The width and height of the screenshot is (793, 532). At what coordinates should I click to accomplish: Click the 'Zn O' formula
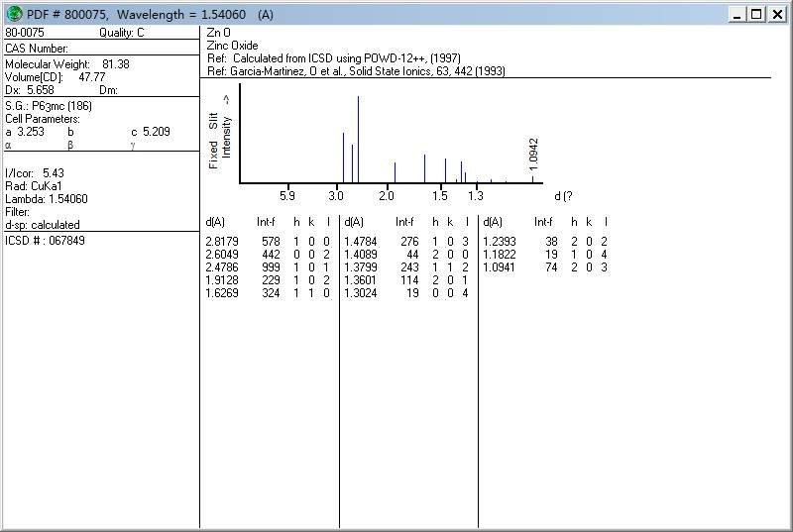click(x=218, y=33)
